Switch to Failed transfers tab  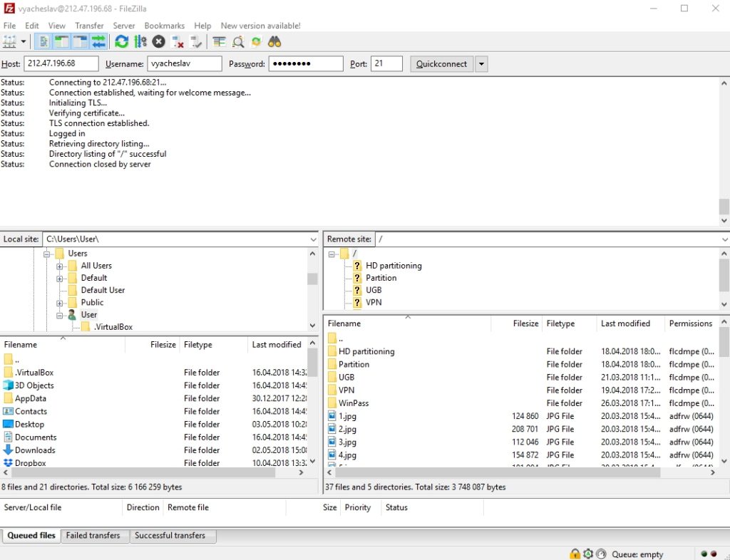click(93, 535)
